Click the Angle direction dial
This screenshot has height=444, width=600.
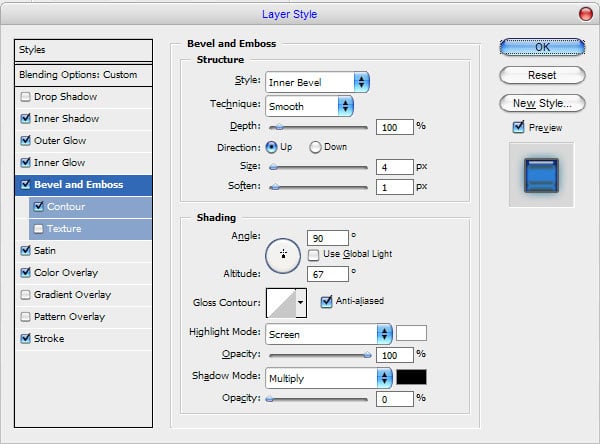(x=283, y=254)
